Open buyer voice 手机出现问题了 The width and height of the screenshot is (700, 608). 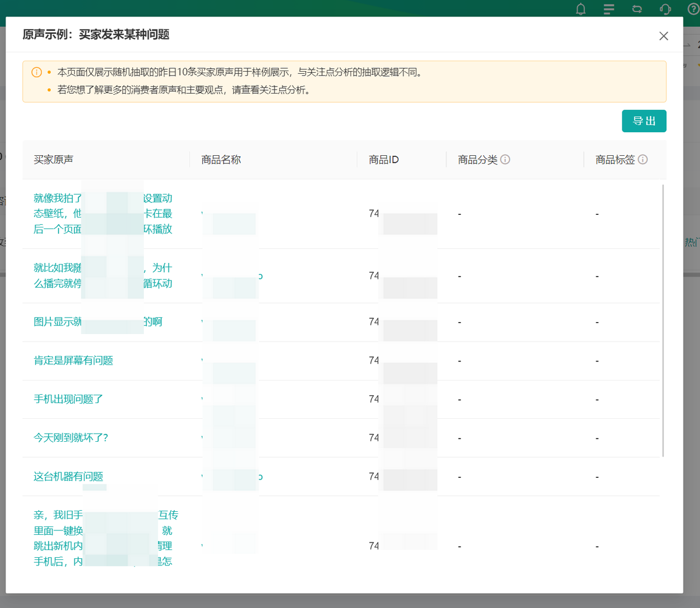coord(68,399)
